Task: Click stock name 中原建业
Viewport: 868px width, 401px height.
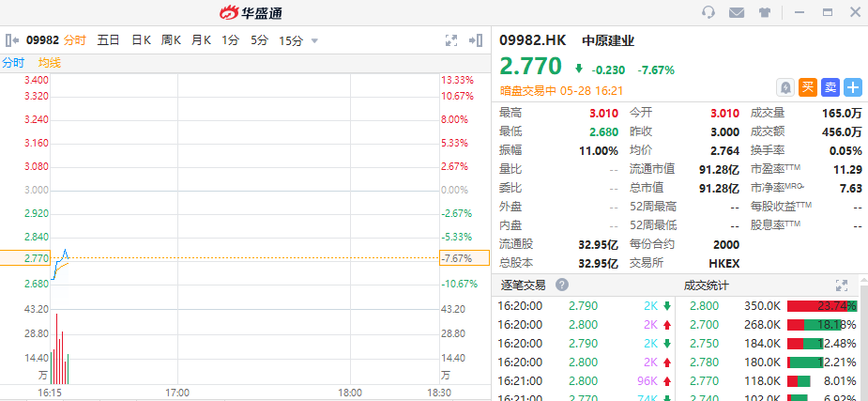Action: (608, 39)
